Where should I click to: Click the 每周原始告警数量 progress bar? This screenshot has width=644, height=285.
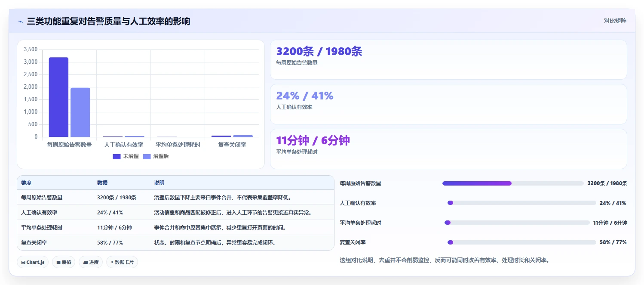point(513,183)
